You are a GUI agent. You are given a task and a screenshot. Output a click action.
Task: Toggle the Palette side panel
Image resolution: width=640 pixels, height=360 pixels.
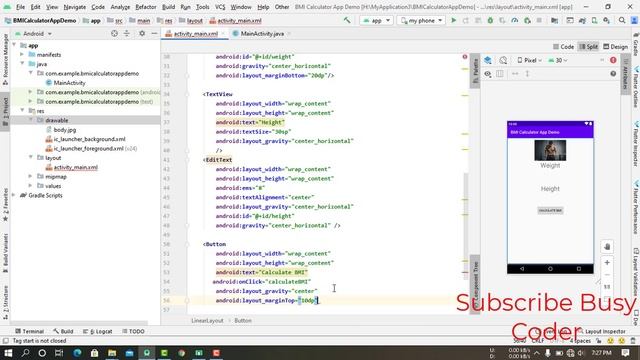click(475, 70)
